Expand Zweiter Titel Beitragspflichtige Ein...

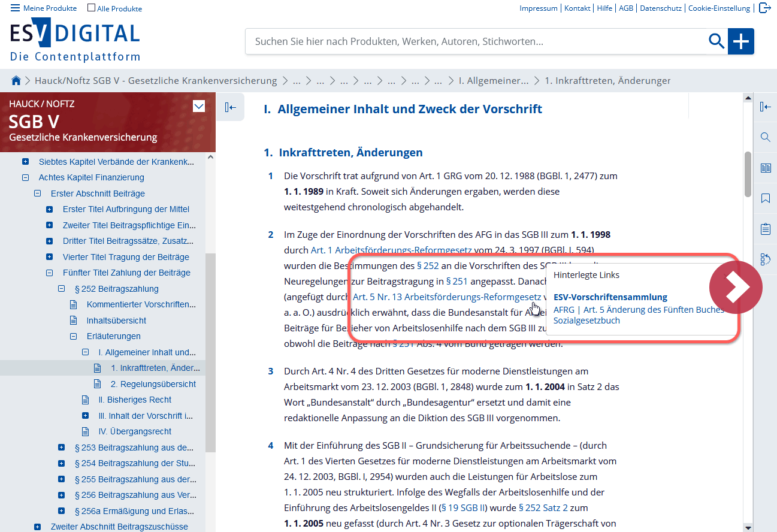click(x=49, y=225)
